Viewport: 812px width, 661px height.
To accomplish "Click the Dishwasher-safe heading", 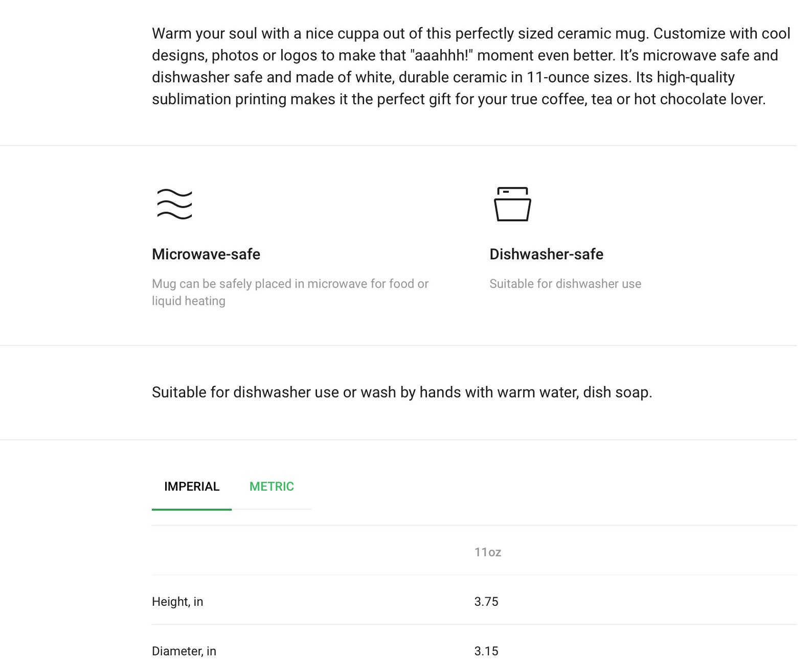I will pyautogui.click(x=546, y=254).
